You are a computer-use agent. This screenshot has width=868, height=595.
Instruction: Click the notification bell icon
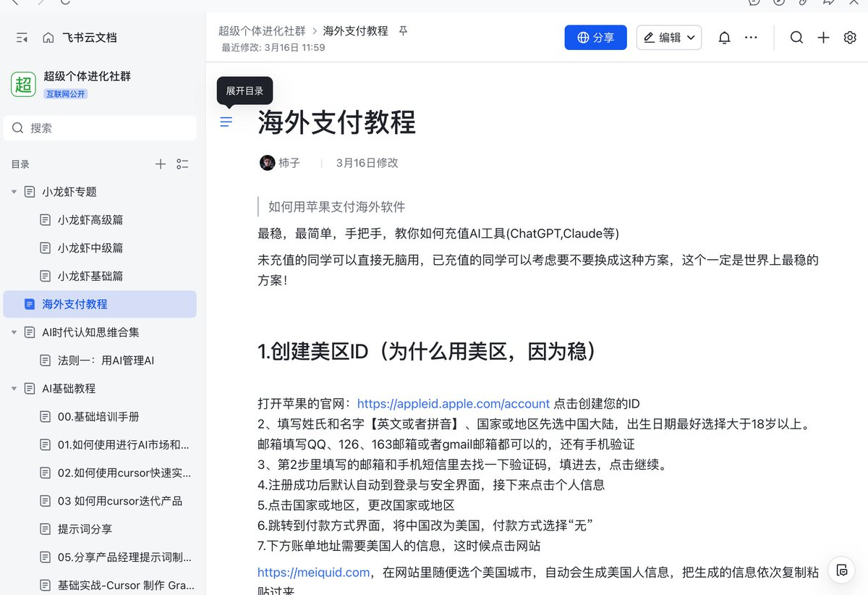pos(724,38)
